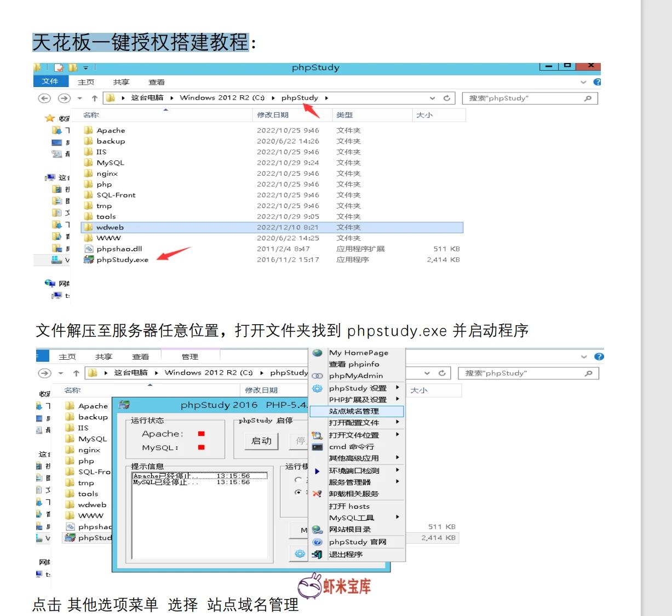Click the gear button at phpStudy window bottom
The height and width of the screenshot is (616, 672).
click(300, 554)
